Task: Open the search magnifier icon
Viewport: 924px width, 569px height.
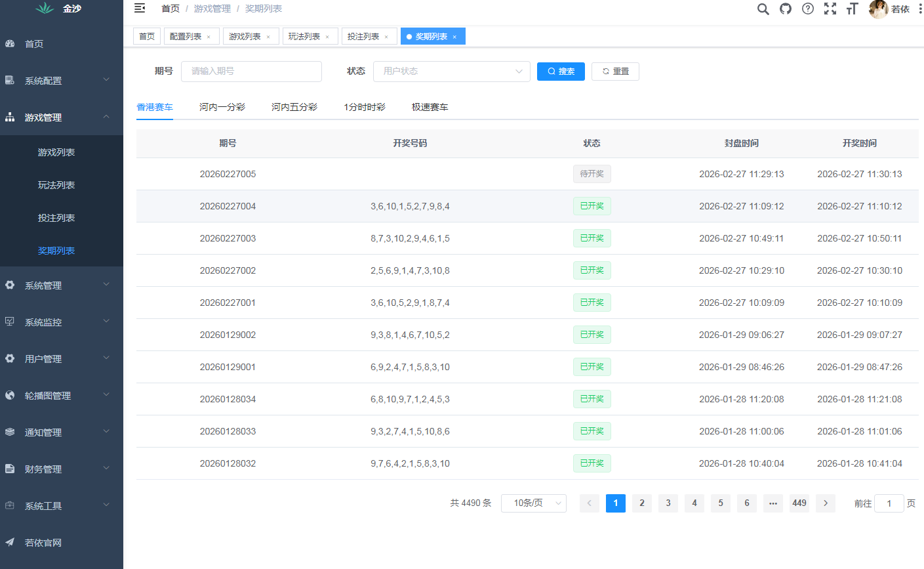Action: pos(763,9)
